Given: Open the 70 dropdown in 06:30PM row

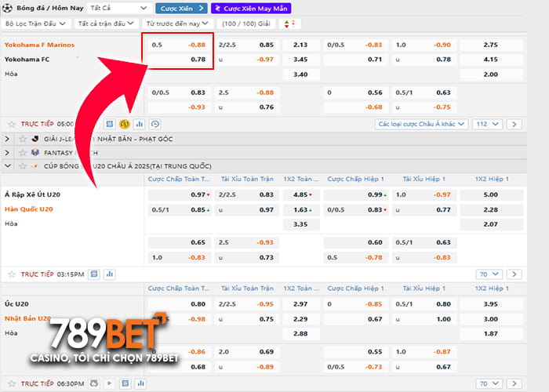Looking at the screenshot, I should click(489, 383).
